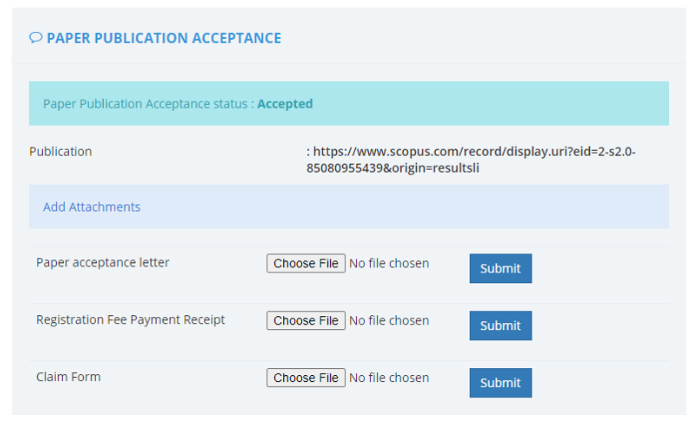Image resolution: width=698 pixels, height=435 pixels.
Task: Click the Paper acceptance letter label
Action: (x=103, y=263)
